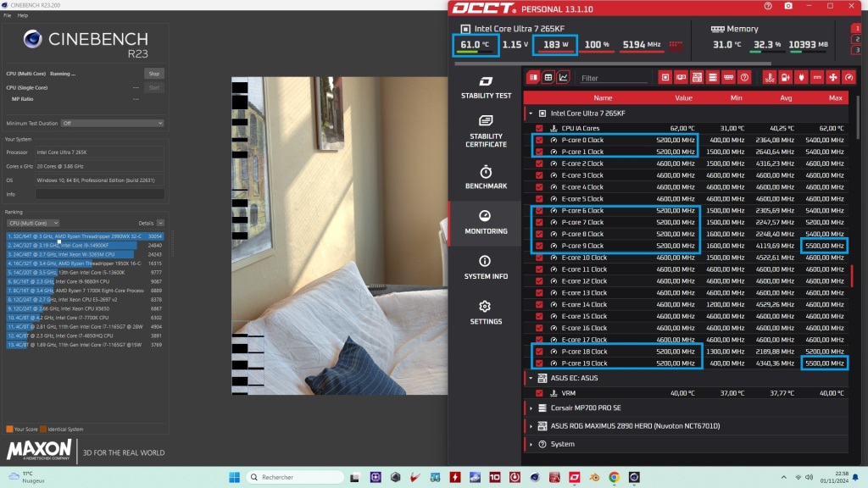Toggle the graphics card sensor filter icon
This screenshot has height=488, width=868.
[x=681, y=77]
